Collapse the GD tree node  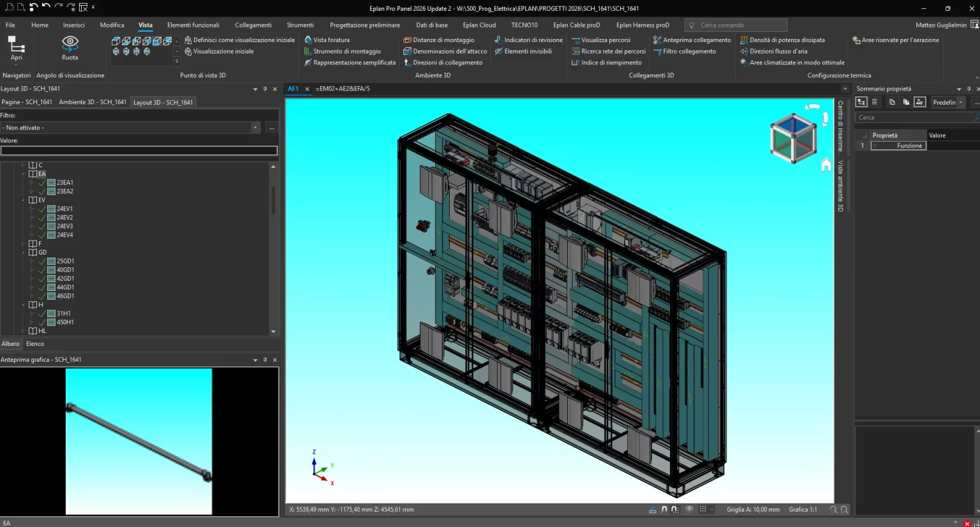24,252
